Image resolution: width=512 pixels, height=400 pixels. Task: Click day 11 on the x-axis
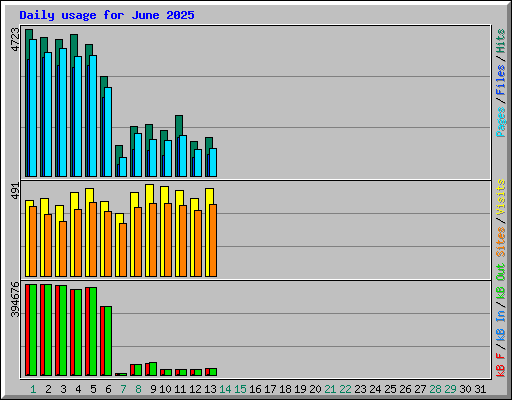pyautogui.click(x=180, y=389)
